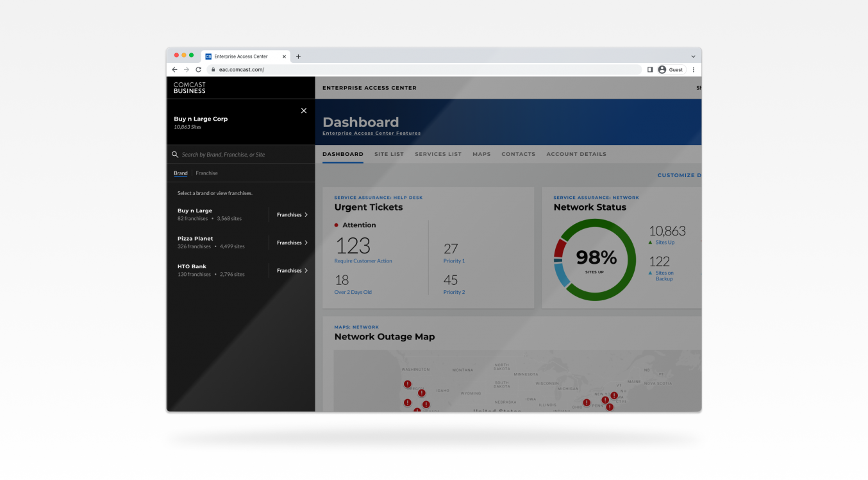Select the Brand filter
The width and height of the screenshot is (868, 480).
click(x=181, y=173)
